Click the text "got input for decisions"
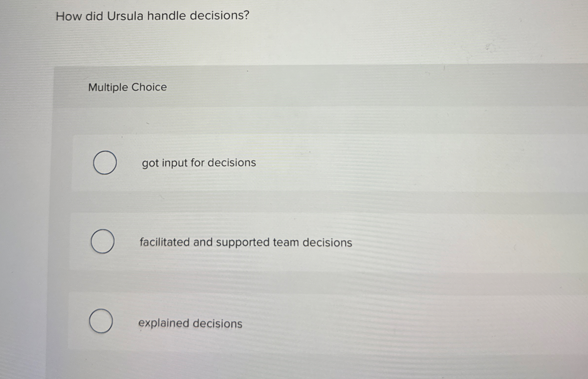 coord(199,162)
